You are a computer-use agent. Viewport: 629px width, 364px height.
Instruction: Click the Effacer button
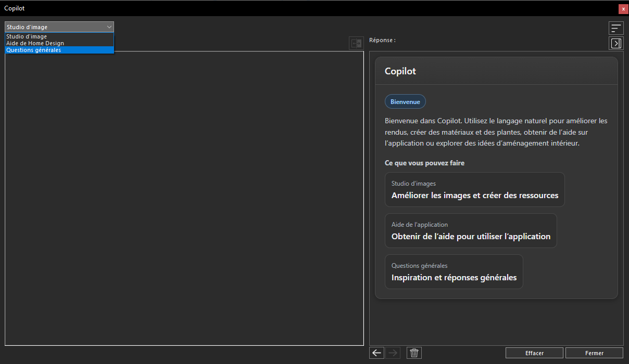[534, 353]
